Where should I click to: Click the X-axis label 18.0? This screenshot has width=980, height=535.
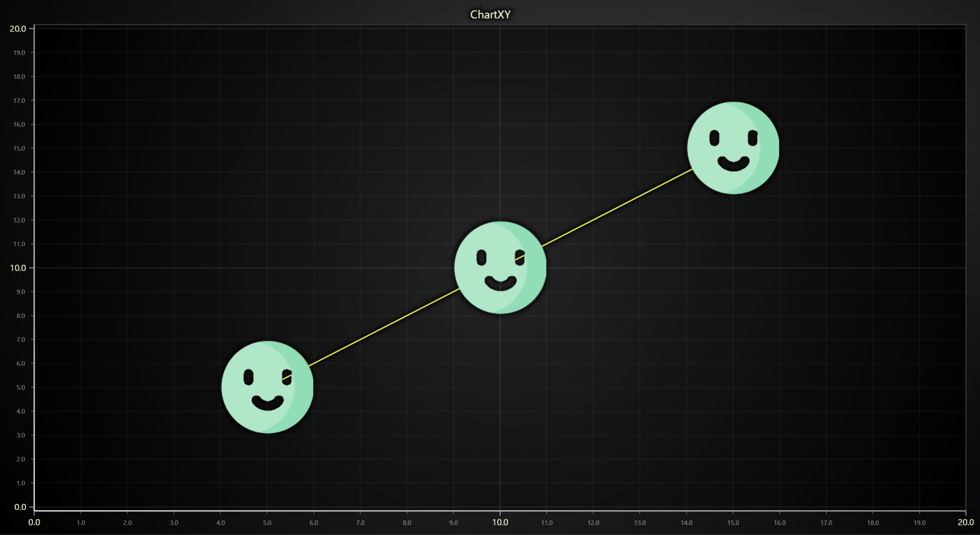click(873, 523)
